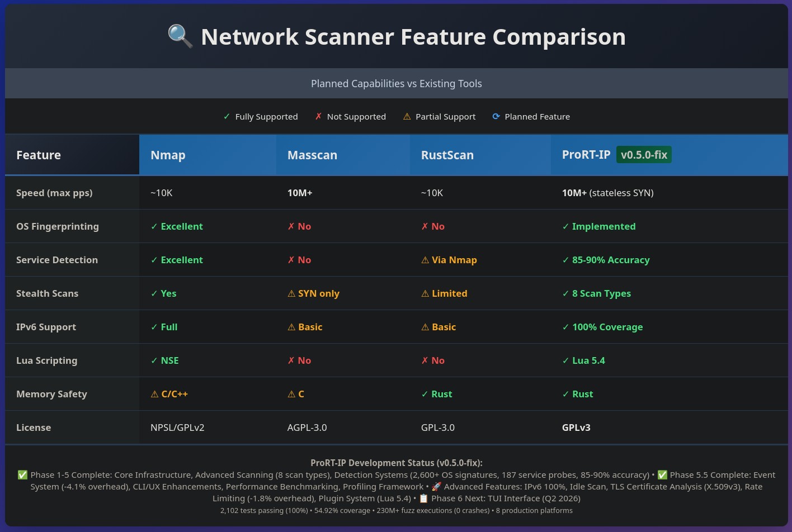
Task: Click Nmap's 'Yes' Stealth Scans cell
Action: (x=163, y=293)
